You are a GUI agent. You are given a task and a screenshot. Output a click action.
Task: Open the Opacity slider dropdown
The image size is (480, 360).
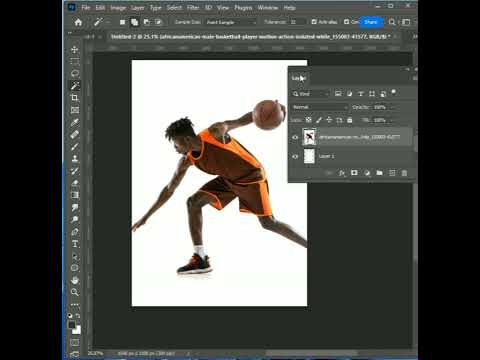392,107
